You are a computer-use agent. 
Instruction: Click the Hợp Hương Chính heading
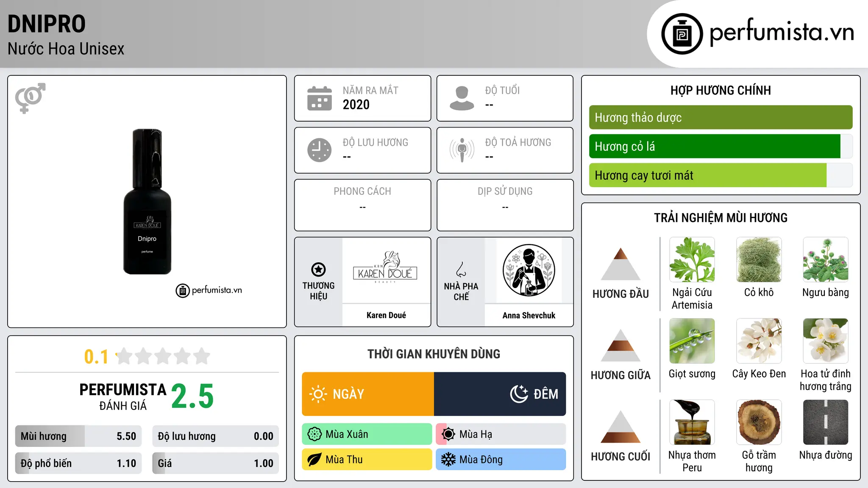721,90
